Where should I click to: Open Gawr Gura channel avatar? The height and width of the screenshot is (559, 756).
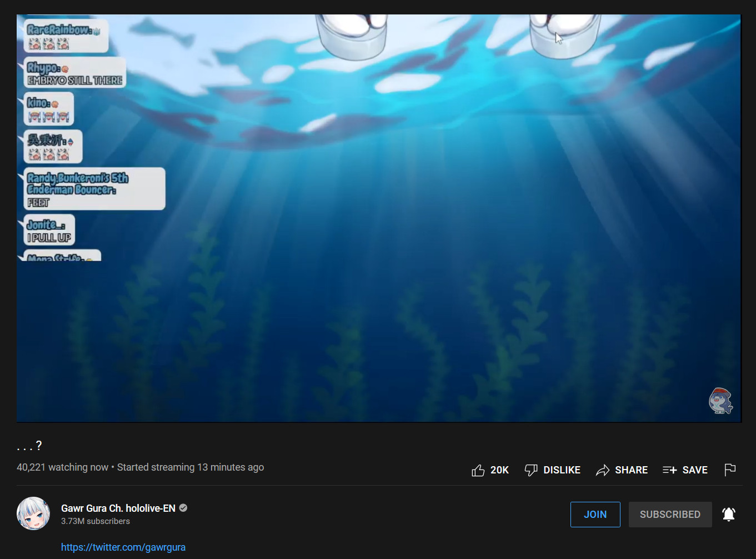tap(33, 513)
